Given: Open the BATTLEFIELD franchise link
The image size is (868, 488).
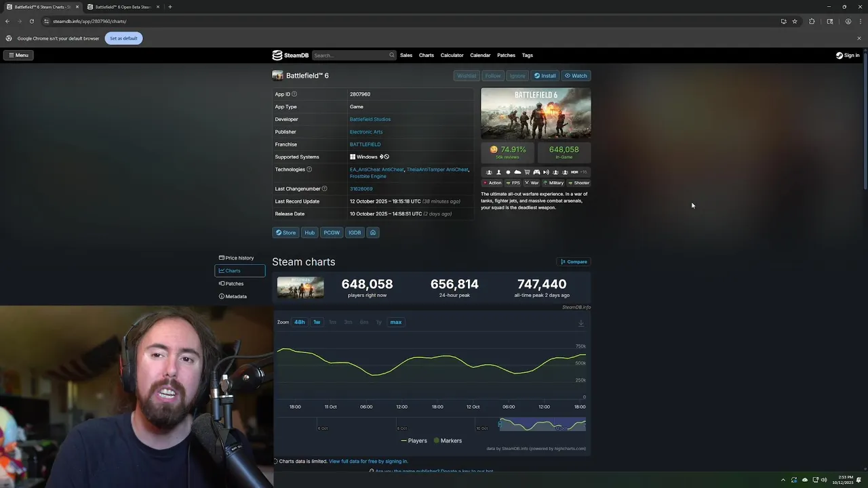Looking at the screenshot, I should click(365, 144).
